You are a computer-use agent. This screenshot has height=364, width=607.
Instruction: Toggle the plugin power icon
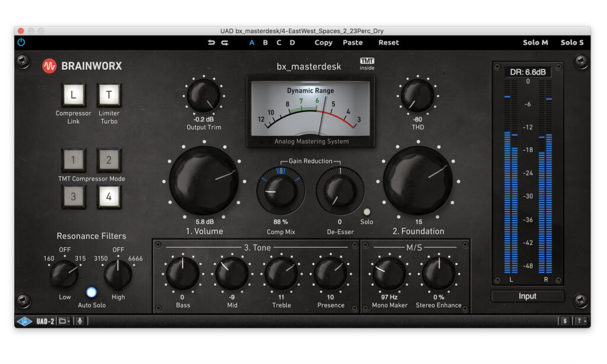[21, 42]
